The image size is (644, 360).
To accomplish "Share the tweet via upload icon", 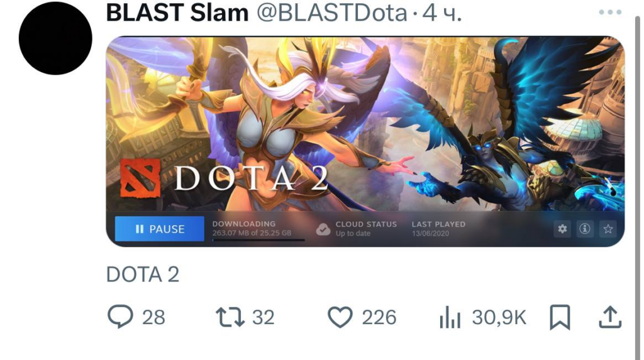I will [x=610, y=317].
